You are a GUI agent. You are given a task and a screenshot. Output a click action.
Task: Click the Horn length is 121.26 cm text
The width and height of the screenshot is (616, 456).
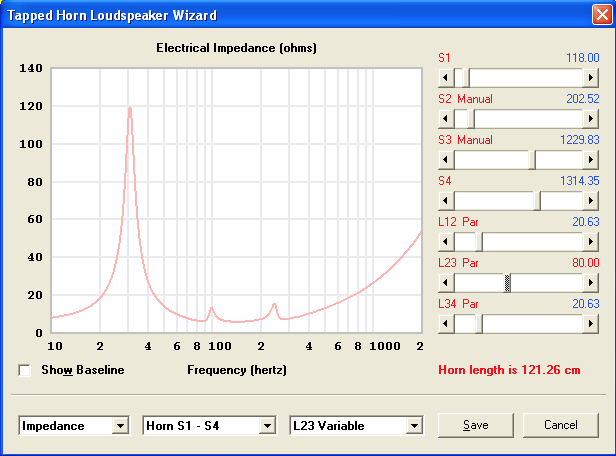click(x=509, y=370)
